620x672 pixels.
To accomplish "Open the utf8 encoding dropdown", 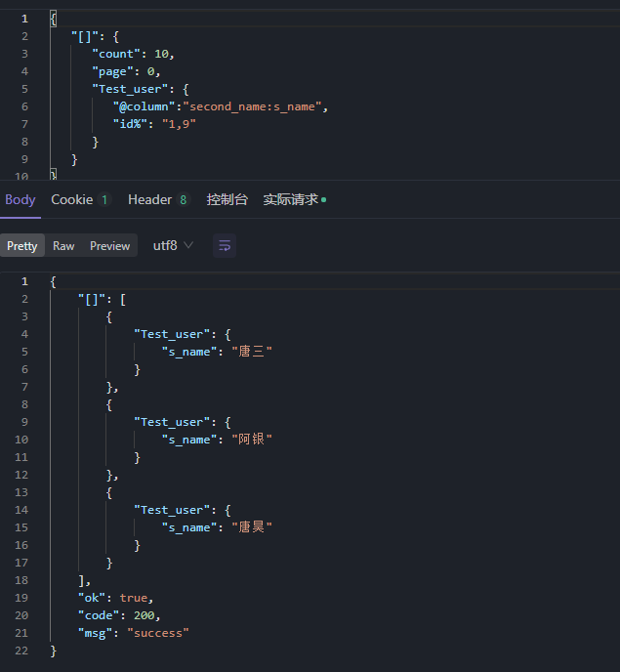I will point(173,245).
